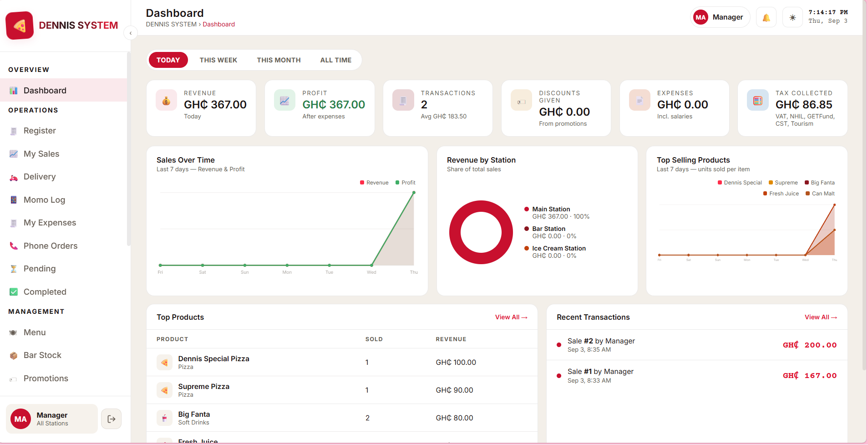Click the Bar Stock box icon

(x=14, y=355)
